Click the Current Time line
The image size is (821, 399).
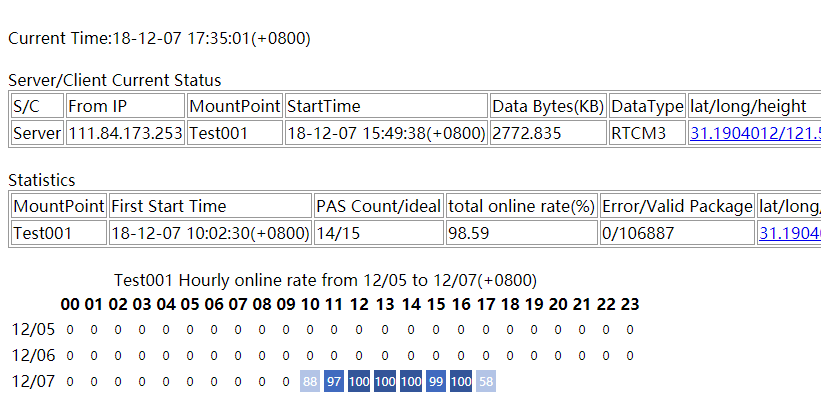pos(159,39)
